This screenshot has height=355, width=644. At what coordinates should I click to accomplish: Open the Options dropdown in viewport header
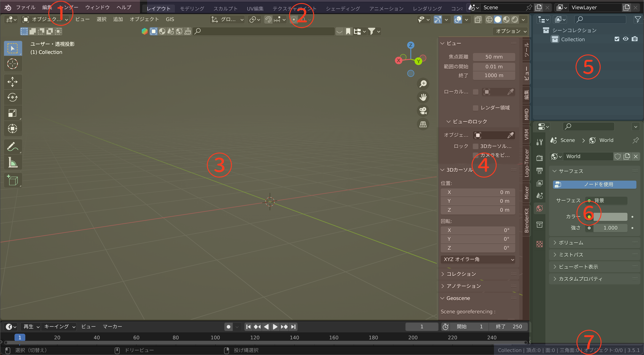511,31
